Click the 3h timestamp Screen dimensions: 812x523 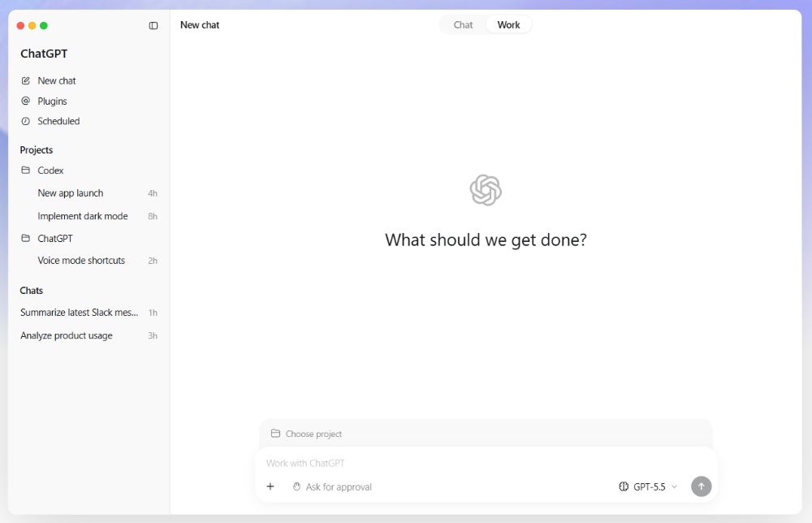pyautogui.click(x=153, y=335)
